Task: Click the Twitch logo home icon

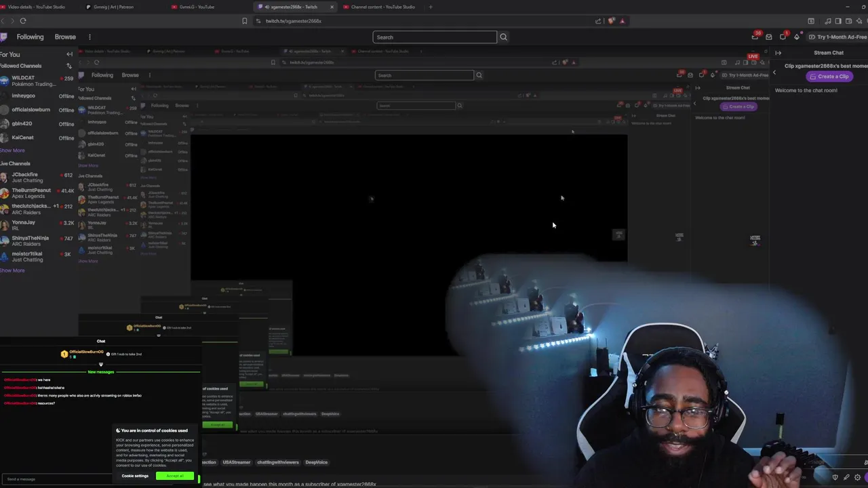Action: tap(3, 37)
